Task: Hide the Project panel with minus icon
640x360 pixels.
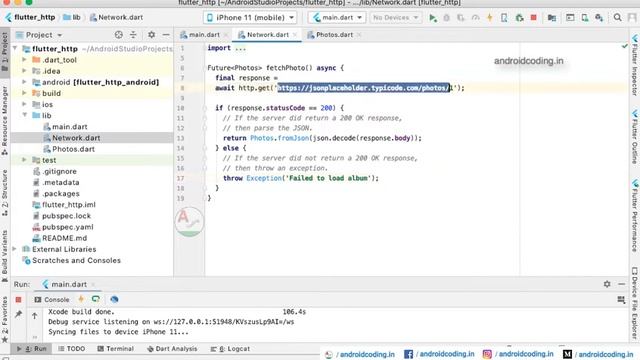Action: [x=166, y=35]
